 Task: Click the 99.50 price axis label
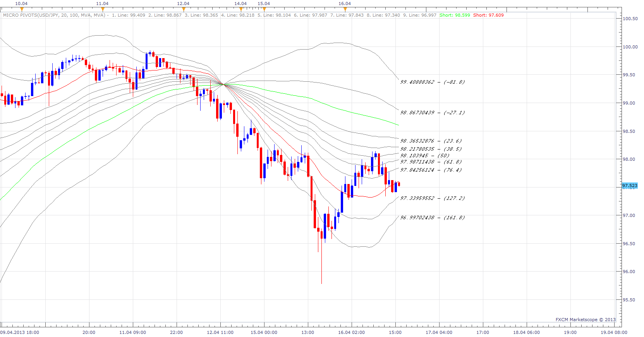629,75
